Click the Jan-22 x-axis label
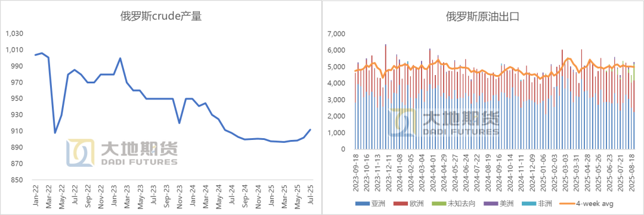 coord(35,193)
